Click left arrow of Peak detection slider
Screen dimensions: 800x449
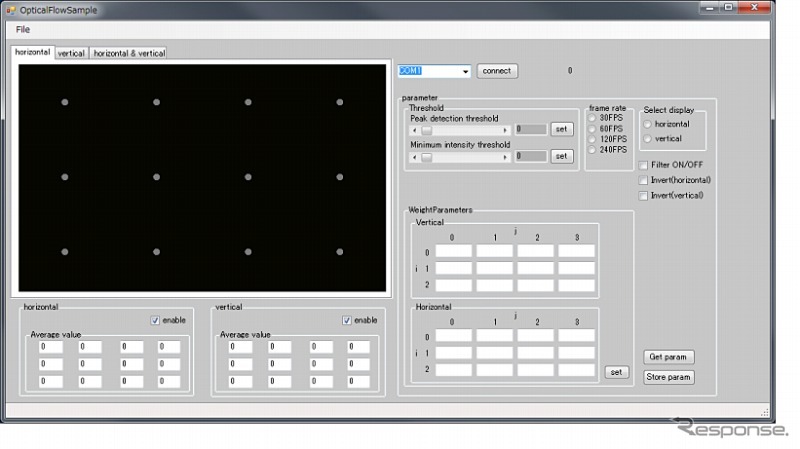pyautogui.click(x=415, y=130)
